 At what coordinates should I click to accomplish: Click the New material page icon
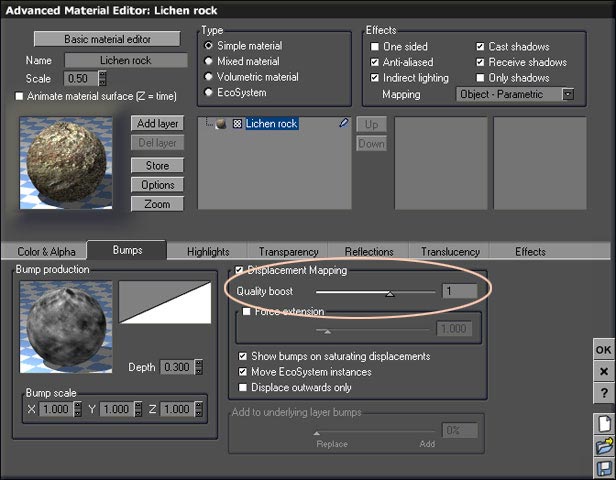(x=603, y=424)
